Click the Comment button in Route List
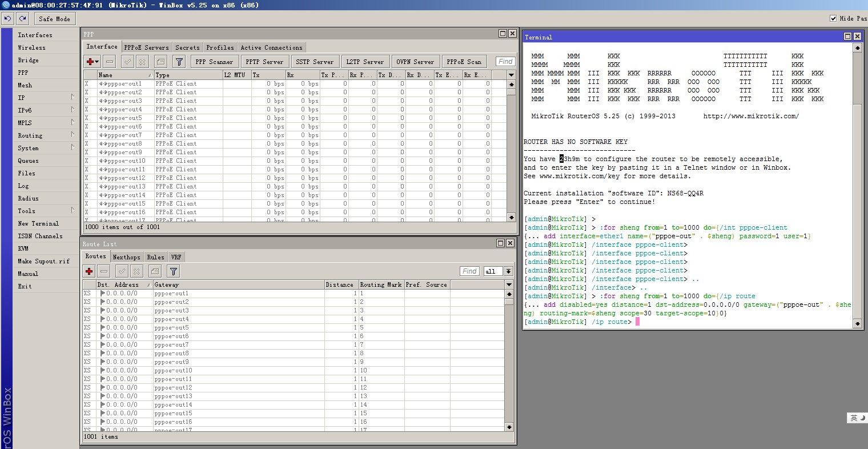868x449 pixels. tap(155, 271)
